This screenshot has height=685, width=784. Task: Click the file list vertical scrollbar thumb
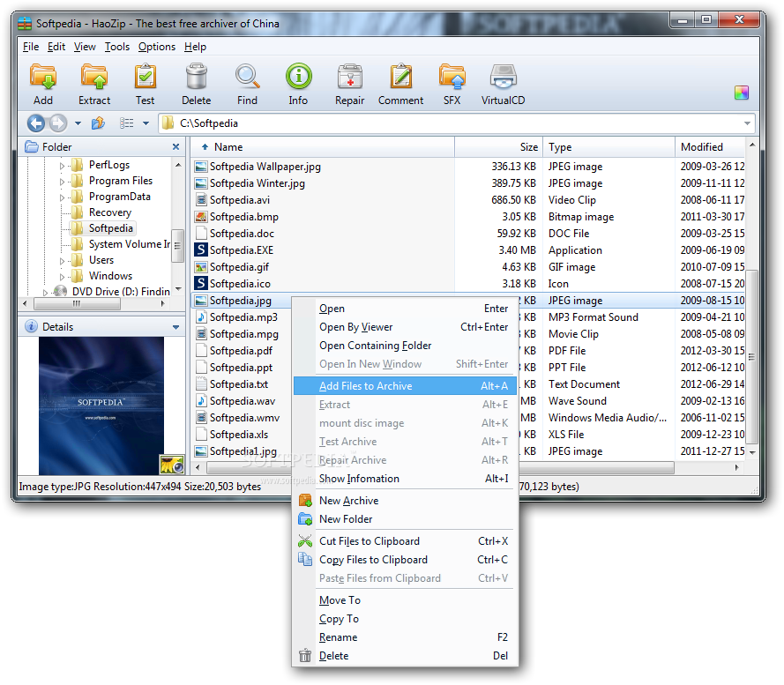[x=751, y=356]
